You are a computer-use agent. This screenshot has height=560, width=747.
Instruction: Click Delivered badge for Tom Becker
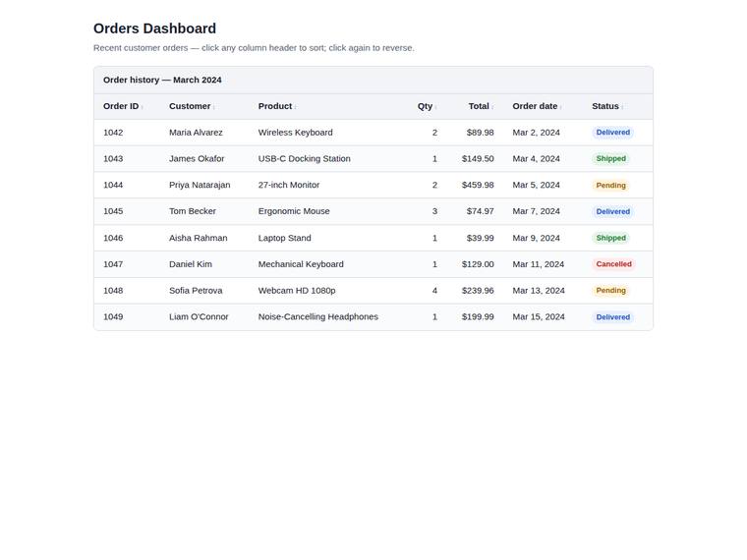pos(612,211)
